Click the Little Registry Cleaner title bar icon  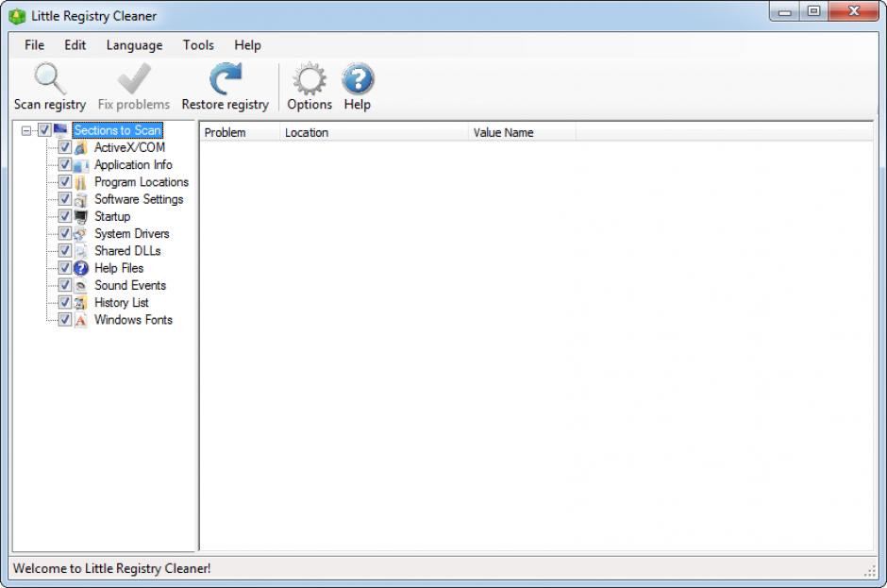[x=17, y=16]
